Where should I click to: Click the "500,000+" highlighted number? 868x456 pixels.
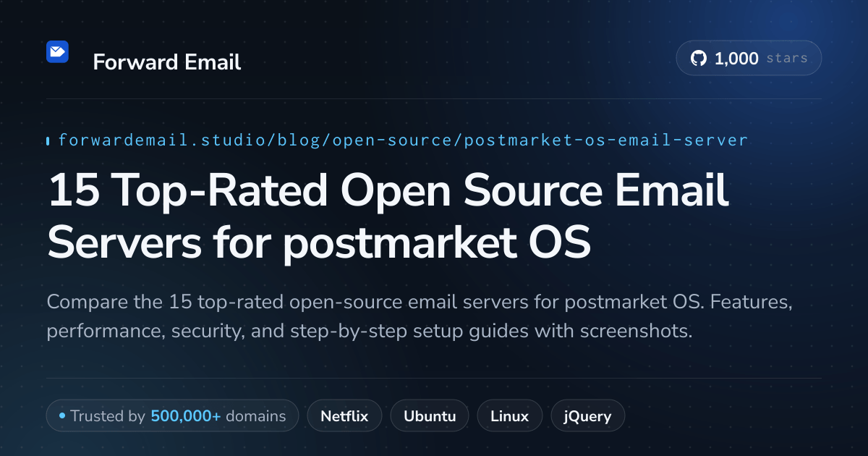(186, 416)
